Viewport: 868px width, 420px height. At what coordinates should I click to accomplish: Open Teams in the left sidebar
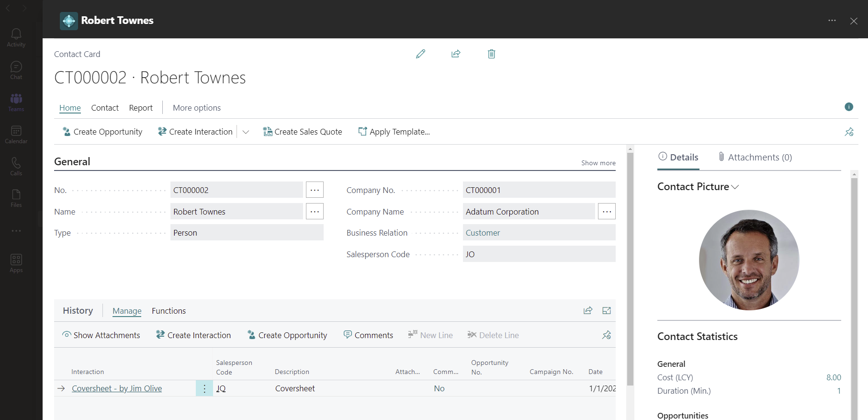click(16, 102)
